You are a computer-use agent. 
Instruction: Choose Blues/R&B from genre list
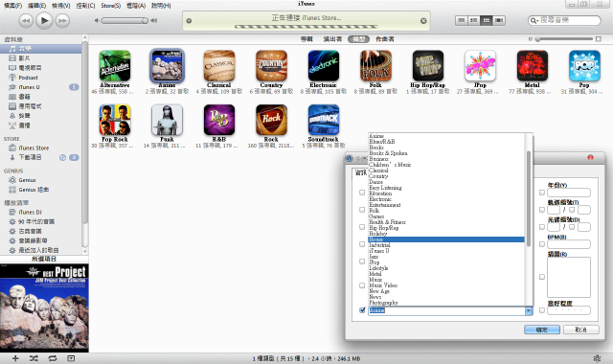446,142
